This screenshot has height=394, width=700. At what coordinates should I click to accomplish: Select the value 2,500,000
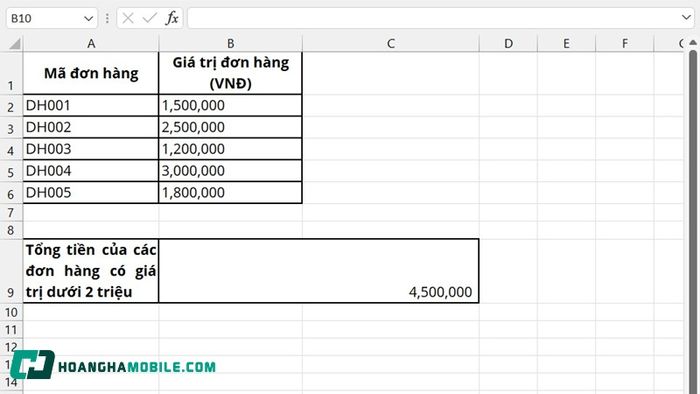tap(230, 127)
